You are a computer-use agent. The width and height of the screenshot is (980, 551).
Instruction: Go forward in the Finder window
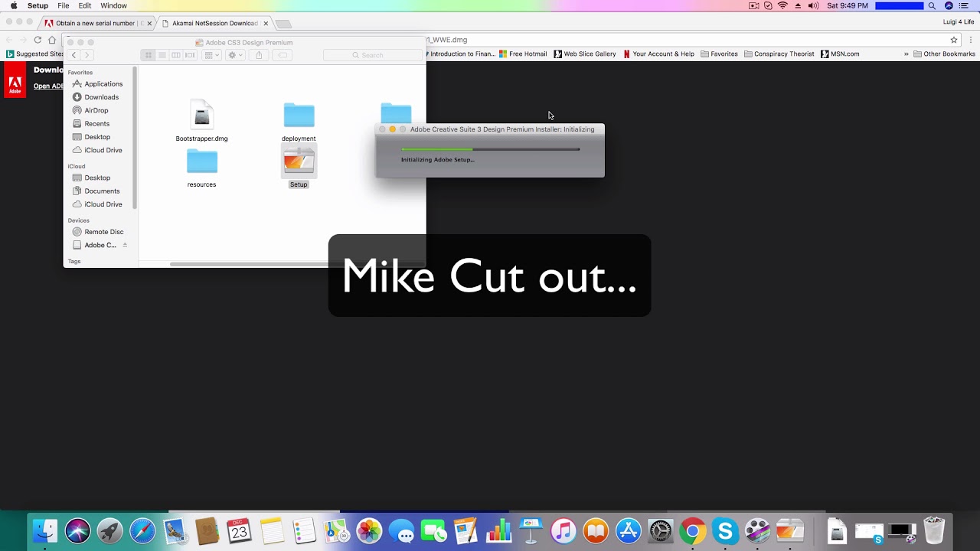87,55
